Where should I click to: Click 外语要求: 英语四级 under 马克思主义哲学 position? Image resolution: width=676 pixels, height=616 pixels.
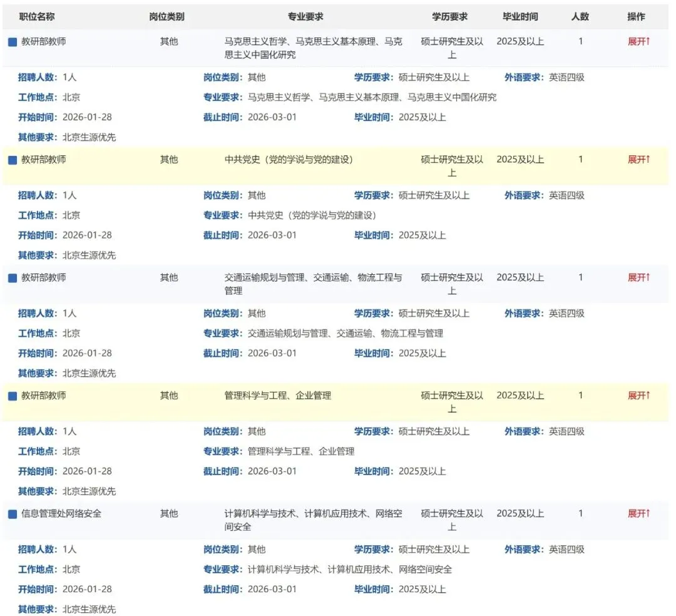tap(545, 78)
